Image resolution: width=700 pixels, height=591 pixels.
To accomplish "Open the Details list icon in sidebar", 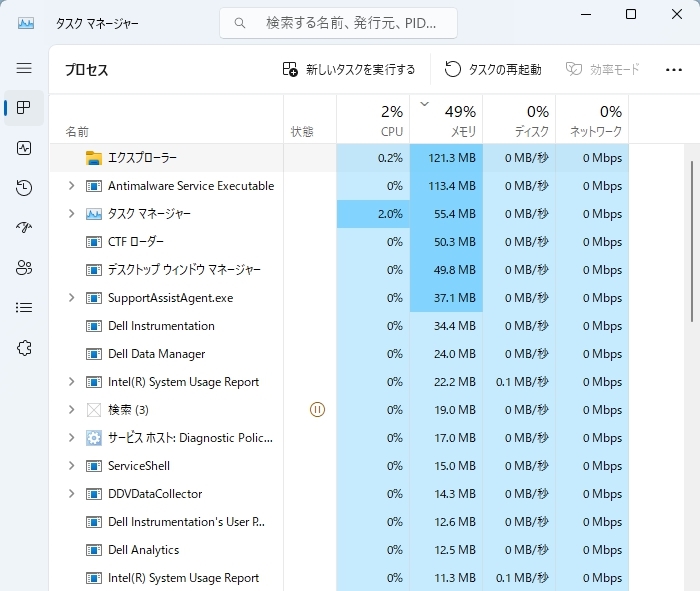I will coord(24,308).
